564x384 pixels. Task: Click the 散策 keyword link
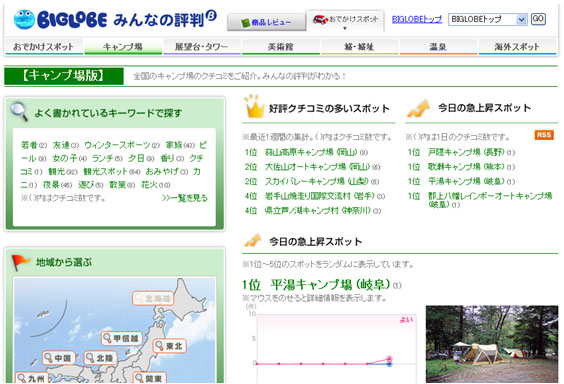pyautogui.click(x=118, y=185)
